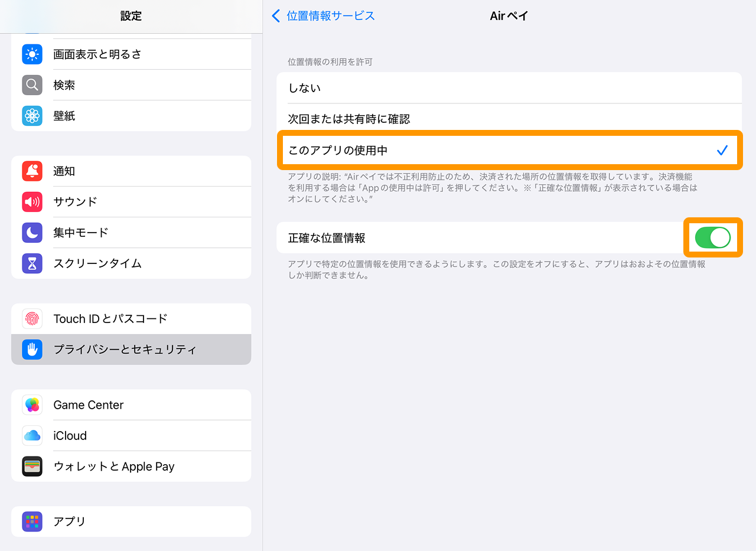Viewport: 756px width, 551px height.
Task: Tap the precise location footnote text
Action: pos(496,270)
